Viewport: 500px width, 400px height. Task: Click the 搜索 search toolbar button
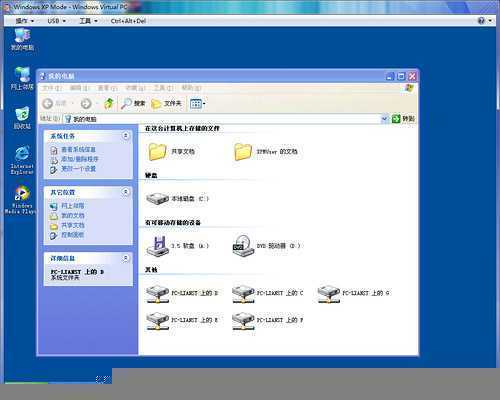[x=133, y=104]
